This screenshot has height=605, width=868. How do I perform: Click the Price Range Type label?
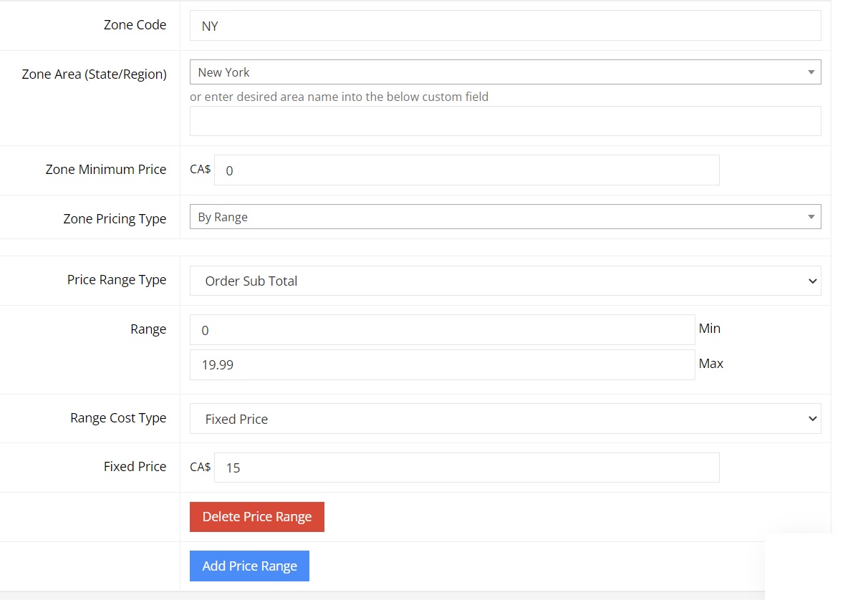pyautogui.click(x=117, y=280)
